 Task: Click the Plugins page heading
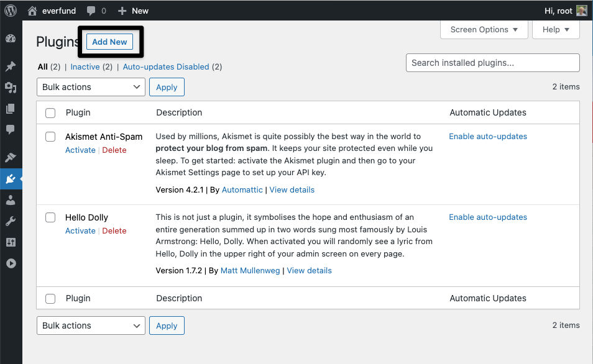tap(57, 42)
